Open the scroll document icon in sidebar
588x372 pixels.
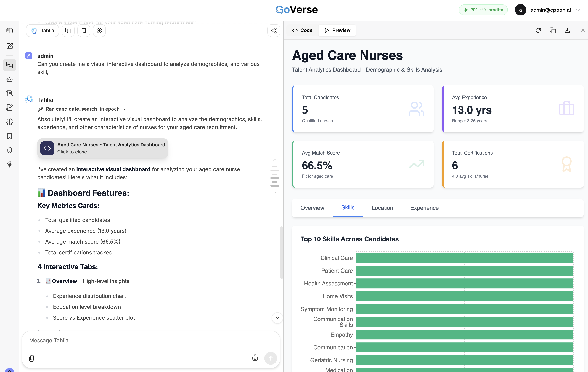10,93
